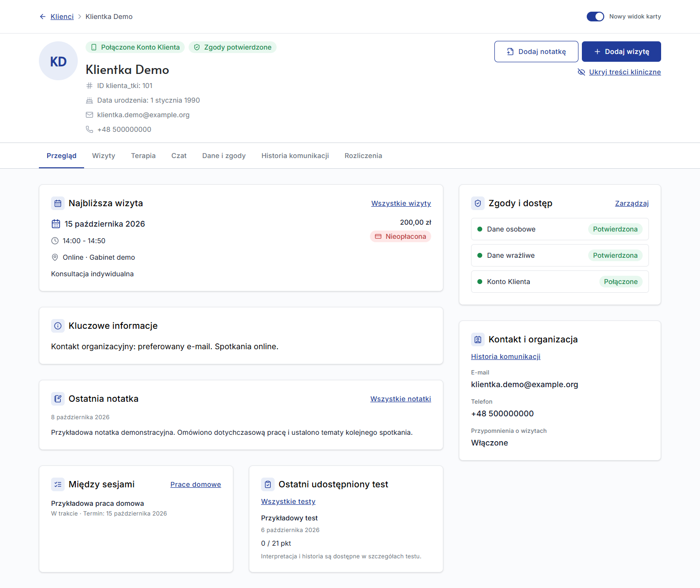Click the envelope icon beside klientka.demo@example.org
The height and width of the screenshot is (588, 700).
pyautogui.click(x=89, y=115)
